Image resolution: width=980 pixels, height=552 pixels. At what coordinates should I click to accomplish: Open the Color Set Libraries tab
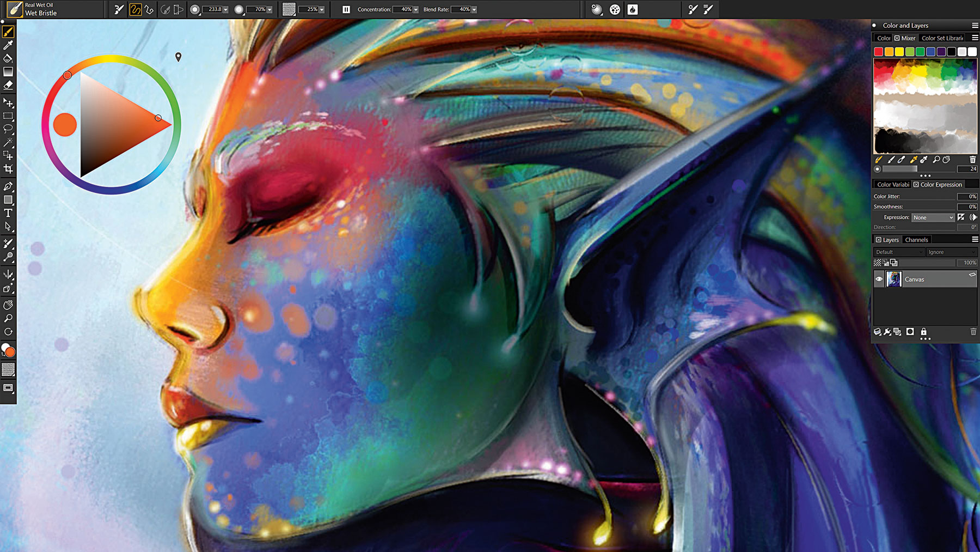(942, 38)
